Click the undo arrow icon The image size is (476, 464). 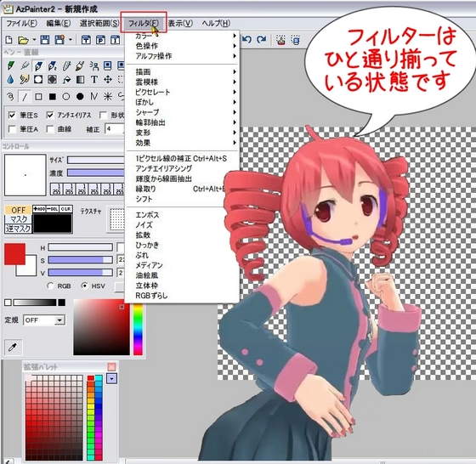click(x=246, y=39)
